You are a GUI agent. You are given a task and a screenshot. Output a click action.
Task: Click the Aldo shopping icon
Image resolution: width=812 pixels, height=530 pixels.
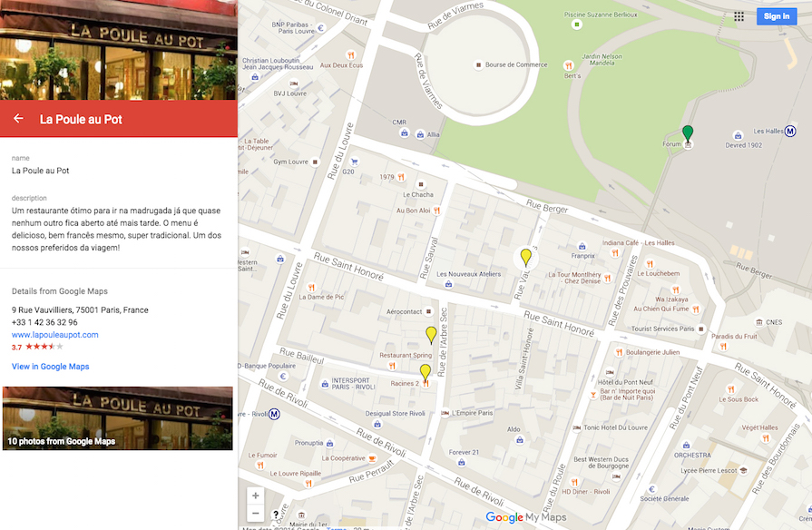coord(520,440)
